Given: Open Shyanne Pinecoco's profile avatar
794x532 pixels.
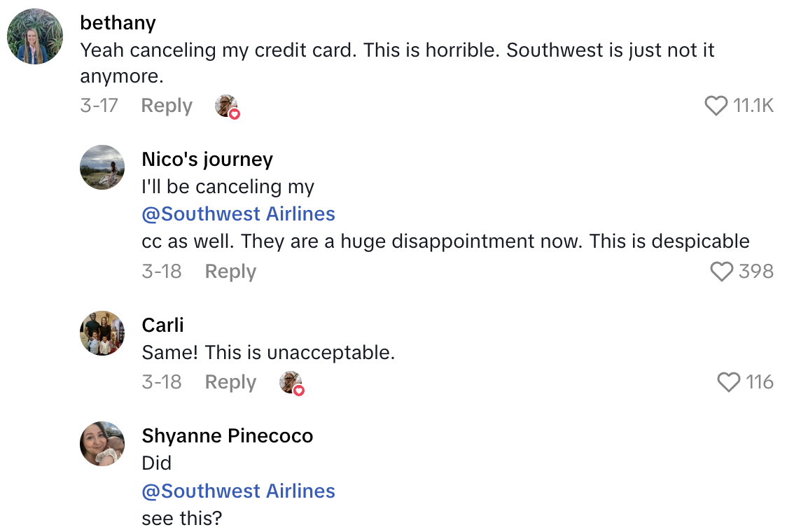Looking at the screenshot, I should (x=102, y=444).
